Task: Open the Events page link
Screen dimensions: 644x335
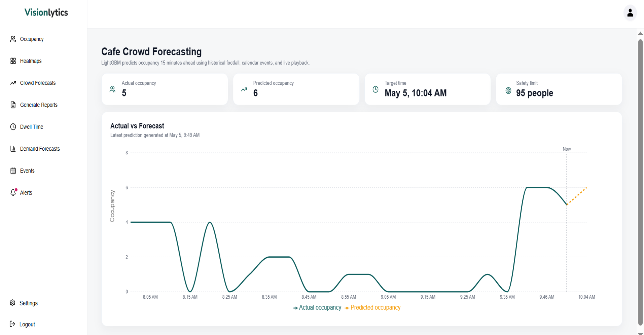Action: point(27,171)
